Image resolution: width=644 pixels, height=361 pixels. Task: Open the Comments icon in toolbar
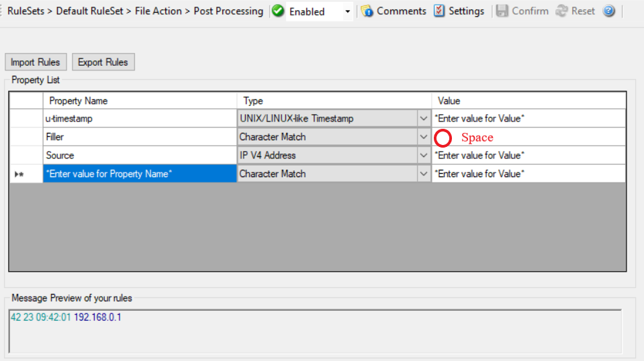tap(367, 11)
